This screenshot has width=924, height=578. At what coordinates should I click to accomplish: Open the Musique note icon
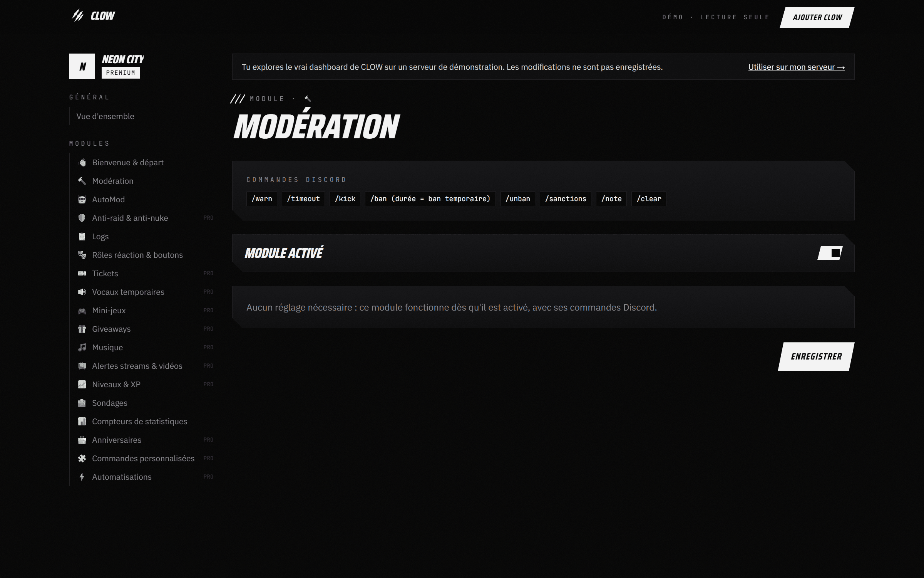(82, 348)
